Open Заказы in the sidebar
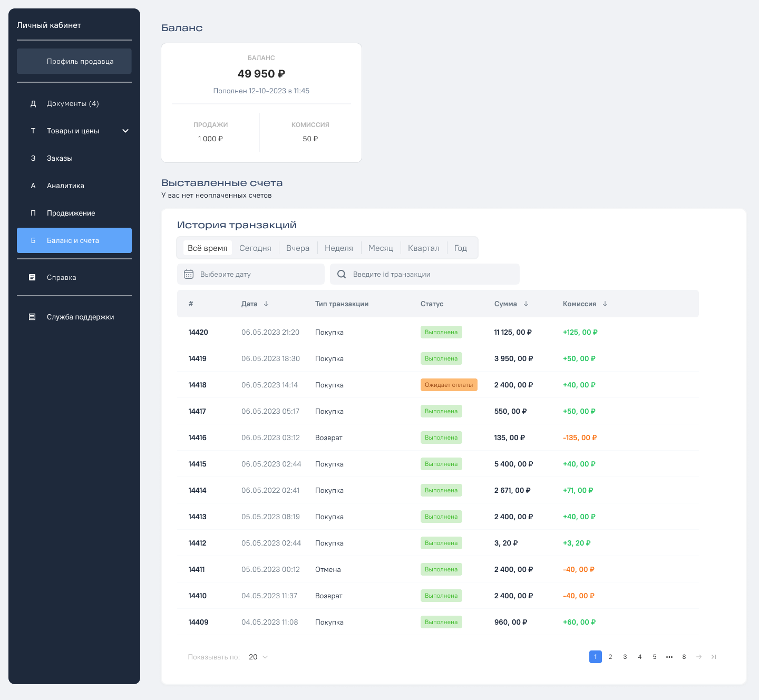This screenshot has height=700, width=759. [x=60, y=158]
